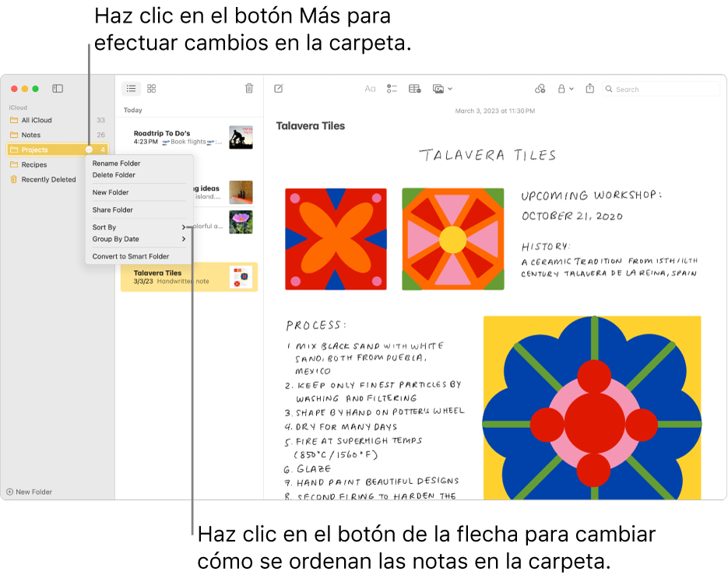This screenshot has width=728, height=582.
Task: Choose Delete Folder from the menu
Action: 114,175
